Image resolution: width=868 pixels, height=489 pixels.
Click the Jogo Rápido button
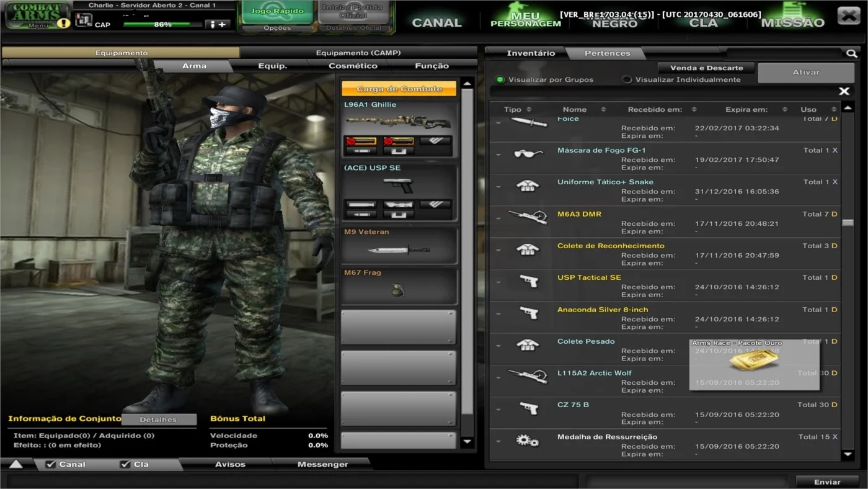pos(277,12)
